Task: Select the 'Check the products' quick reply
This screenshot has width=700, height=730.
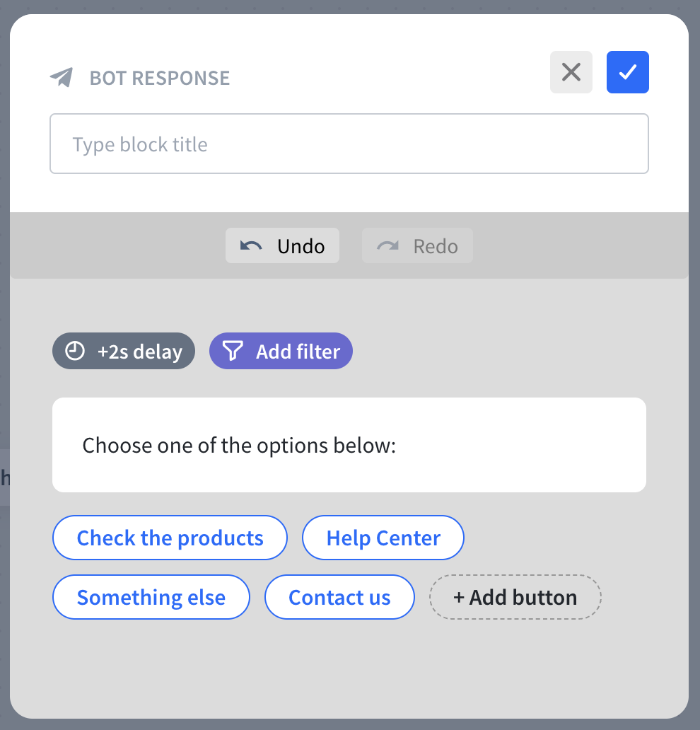Action: (170, 538)
